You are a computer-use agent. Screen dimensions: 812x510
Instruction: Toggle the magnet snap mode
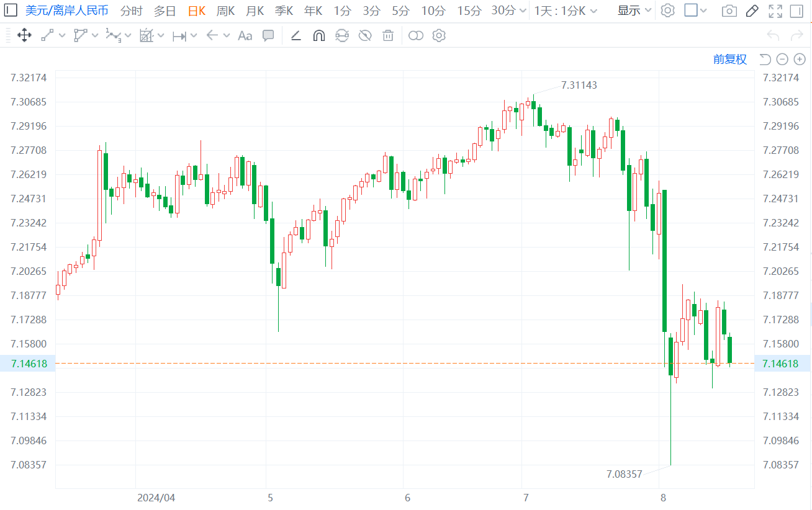click(319, 35)
